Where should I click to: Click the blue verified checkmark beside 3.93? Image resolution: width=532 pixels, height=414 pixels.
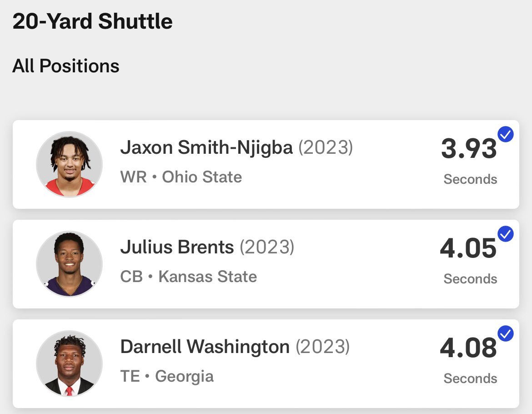506,134
